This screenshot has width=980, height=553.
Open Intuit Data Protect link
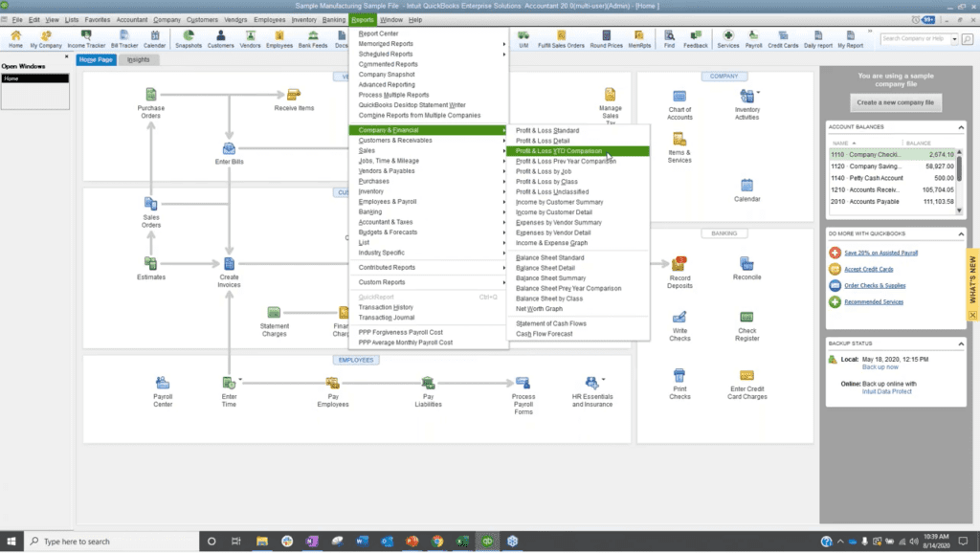coord(886,391)
